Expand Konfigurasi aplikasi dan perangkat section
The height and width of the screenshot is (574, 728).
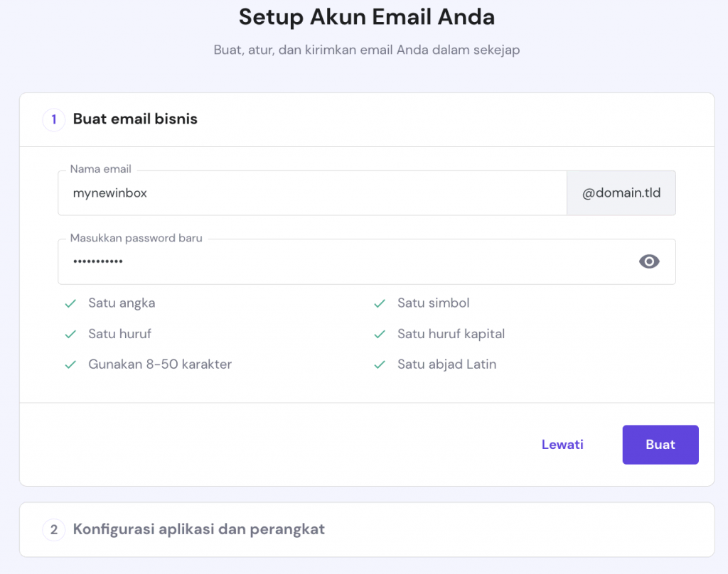(199, 529)
